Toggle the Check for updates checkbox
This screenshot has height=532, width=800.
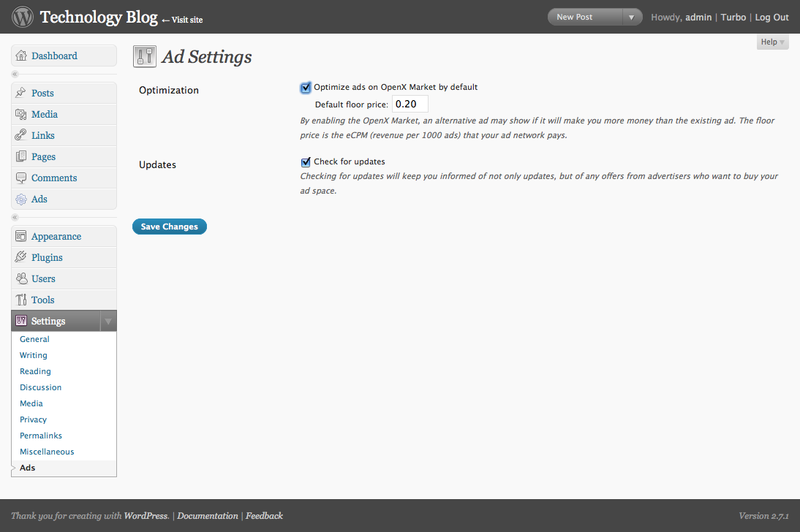(306, 162)
